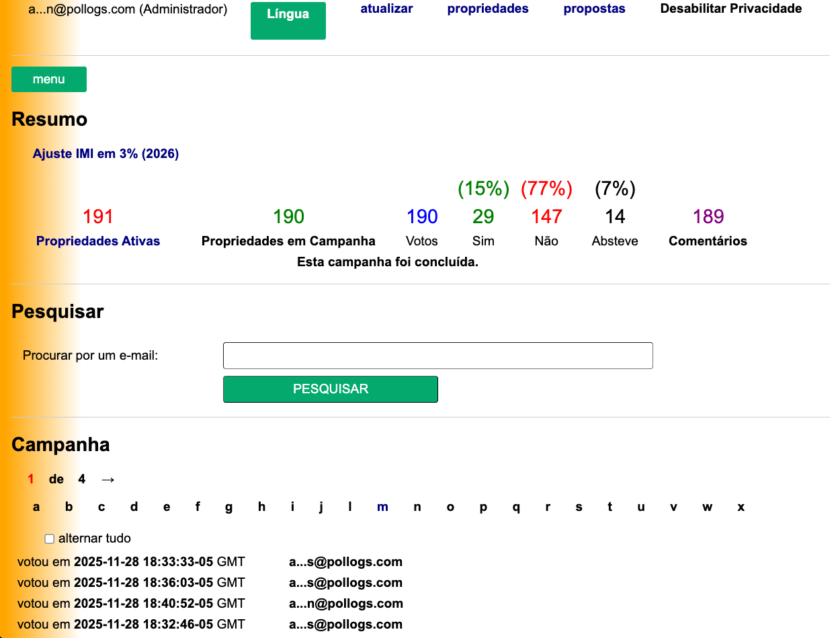Click the next page arrow in Campanha
Image resolution: width=840 pixels, height=638 pixels.
coord(108,479)
